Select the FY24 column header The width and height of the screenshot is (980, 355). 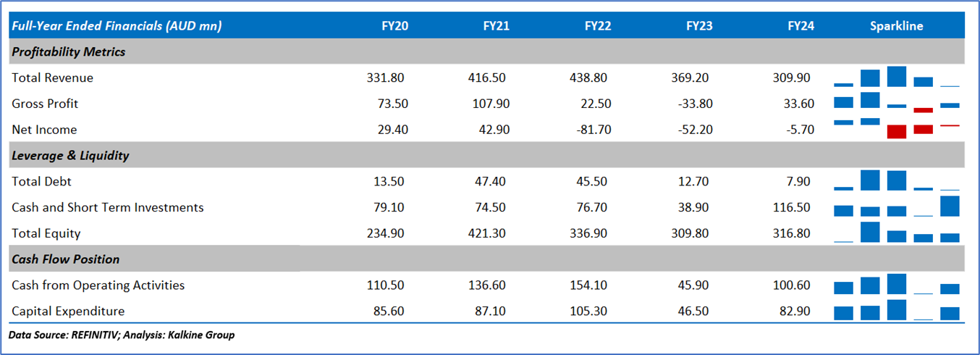(x=801, y=26)
